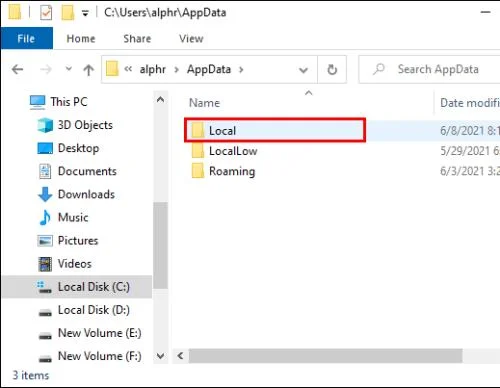Click the address bar folder icon
The image size is (500, 388).
point(112,69)
